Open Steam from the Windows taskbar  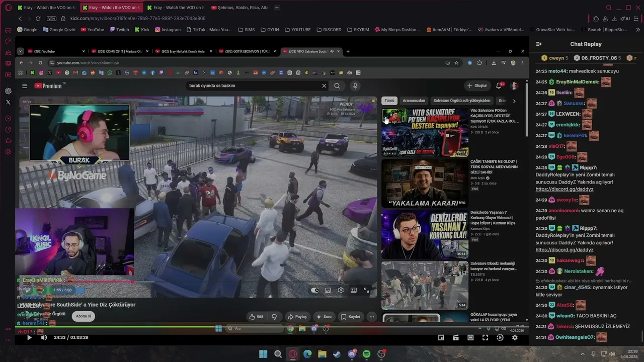(337, 354)
